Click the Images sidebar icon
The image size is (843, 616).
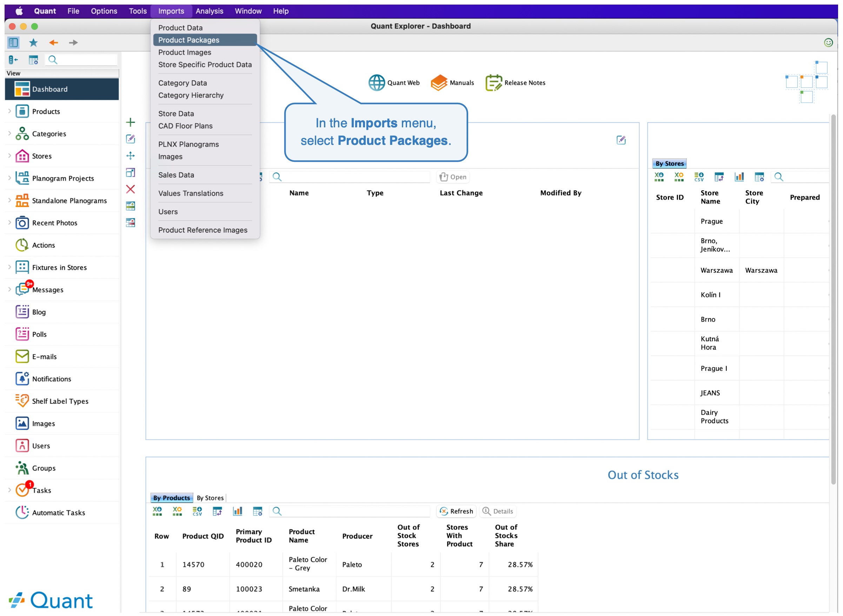click(22, 424)
